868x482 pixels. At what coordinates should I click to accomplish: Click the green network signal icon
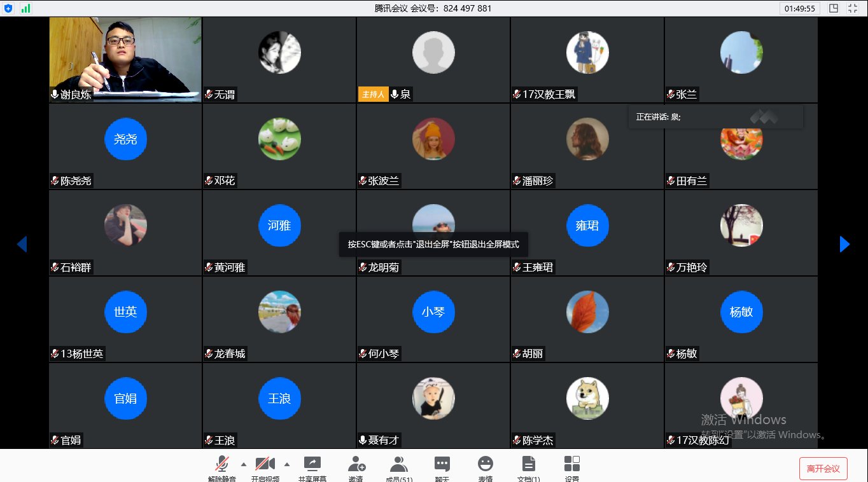[x=25, y=8]
